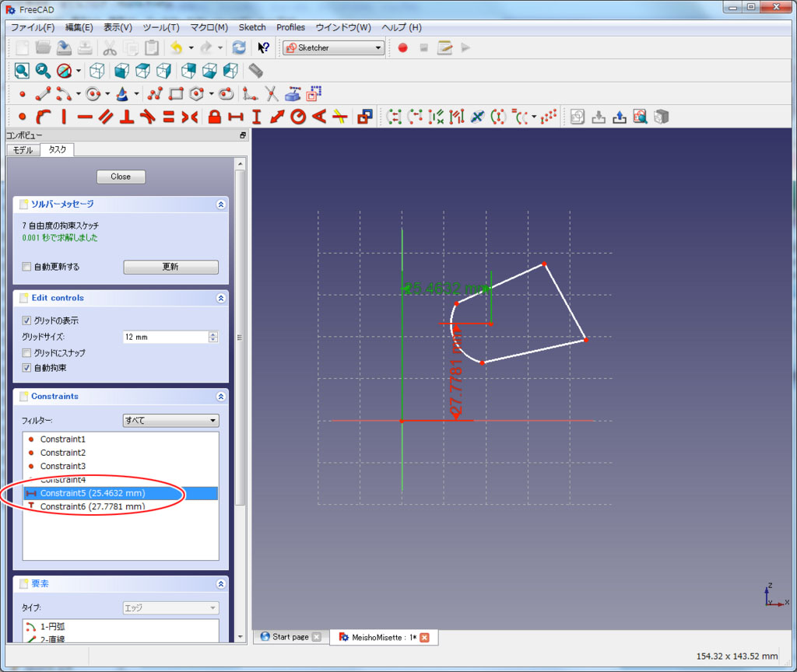Apply the lock constraint
Viewport: 797px width, 672px height.
(x=215, y=117)
